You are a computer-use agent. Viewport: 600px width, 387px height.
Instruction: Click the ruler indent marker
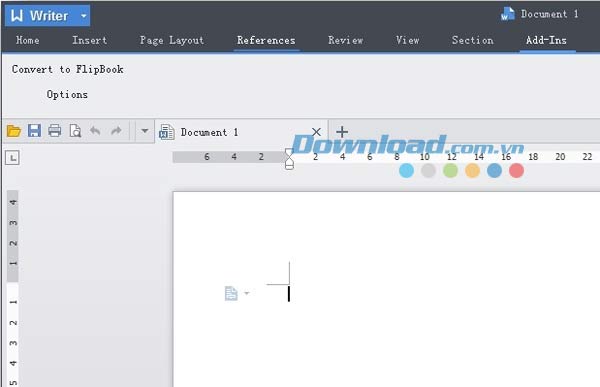click(289, 159)
